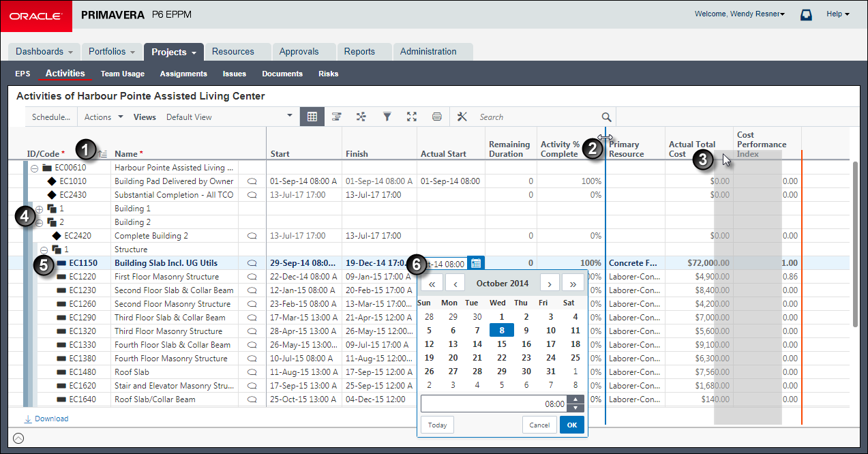Image resolution: width=868 pixels, height=454 pixels.
Task: Click the discussion bubble for EC1220
Action: tap(252, 277)
